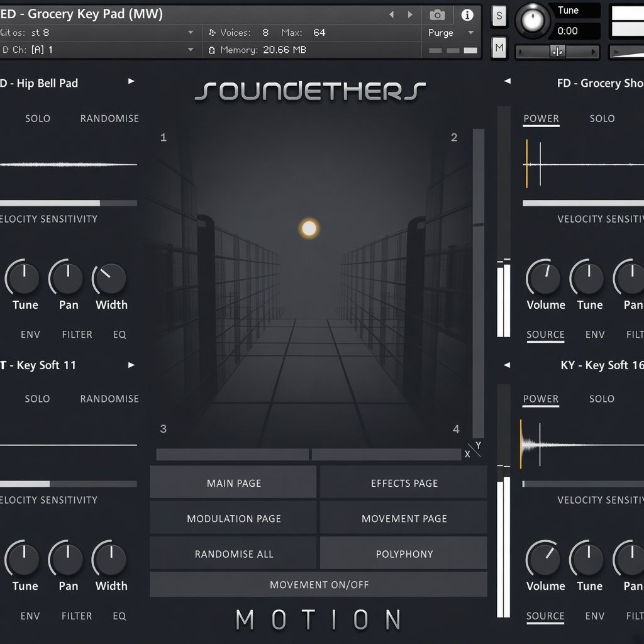Click the X axis slider under the pad
Screen dimensions: 644x644
click(308, 454)
